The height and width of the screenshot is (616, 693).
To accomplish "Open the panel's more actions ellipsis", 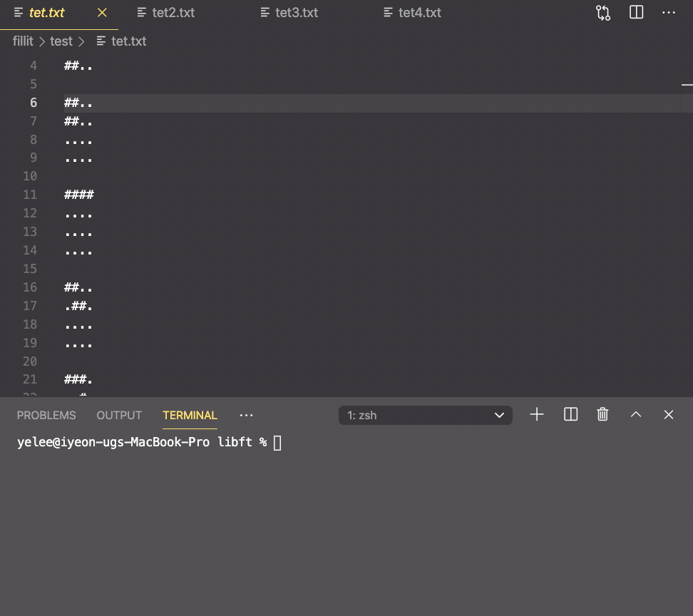I will coord(246,415).
